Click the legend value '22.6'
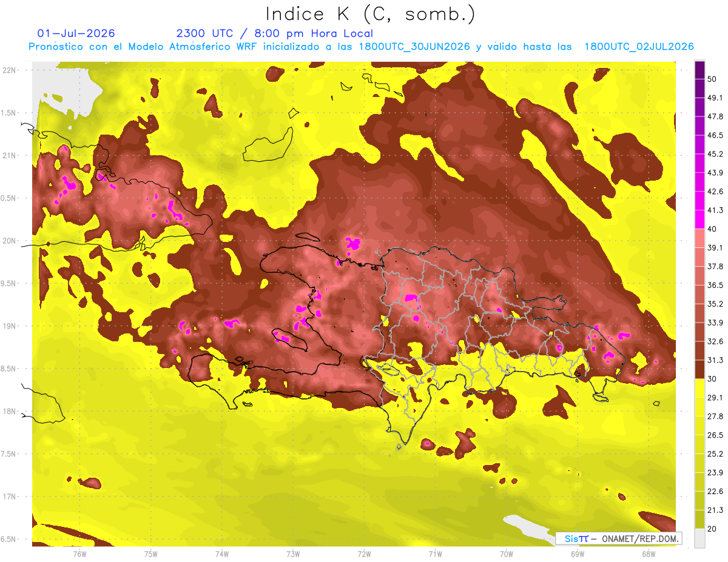 pyautogui.click(x=714, y=492)
